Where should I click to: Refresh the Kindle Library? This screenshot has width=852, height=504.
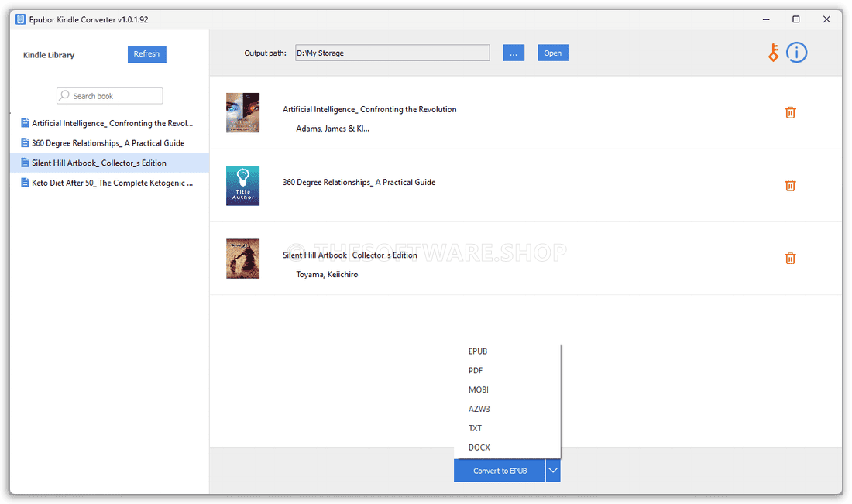pyautogui.click(x=146, y=53)
